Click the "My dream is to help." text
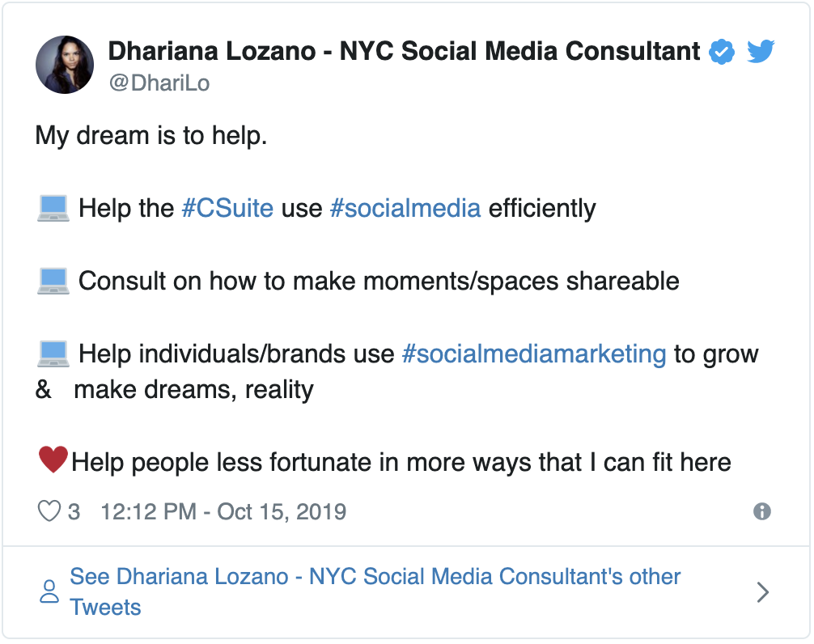 coord(151,136)
